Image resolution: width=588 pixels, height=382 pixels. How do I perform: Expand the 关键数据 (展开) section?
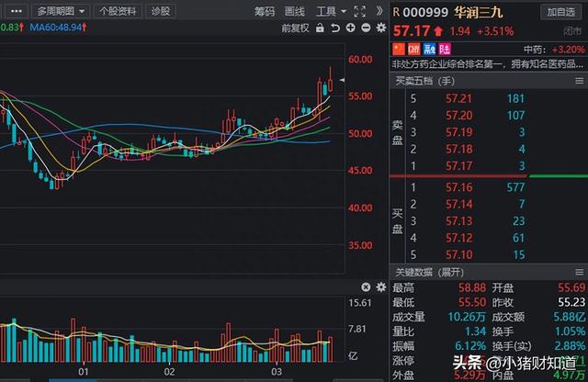coord(429,272)
